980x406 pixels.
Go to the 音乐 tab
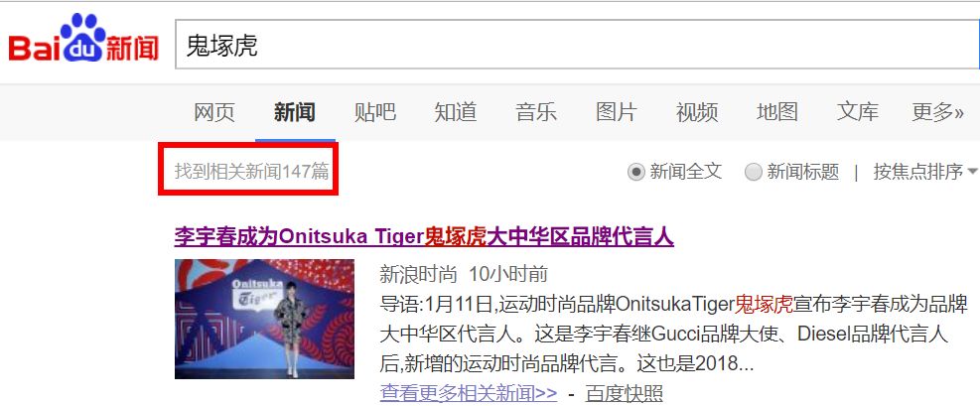[535, 112]
